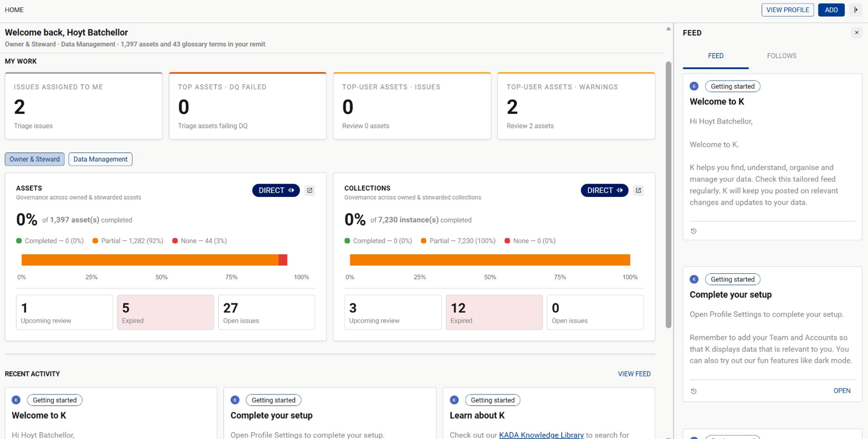This screenshot has width=868, height=439.
Task: Click K avatar on Complete your setup feed card
Action: [694, 279]
